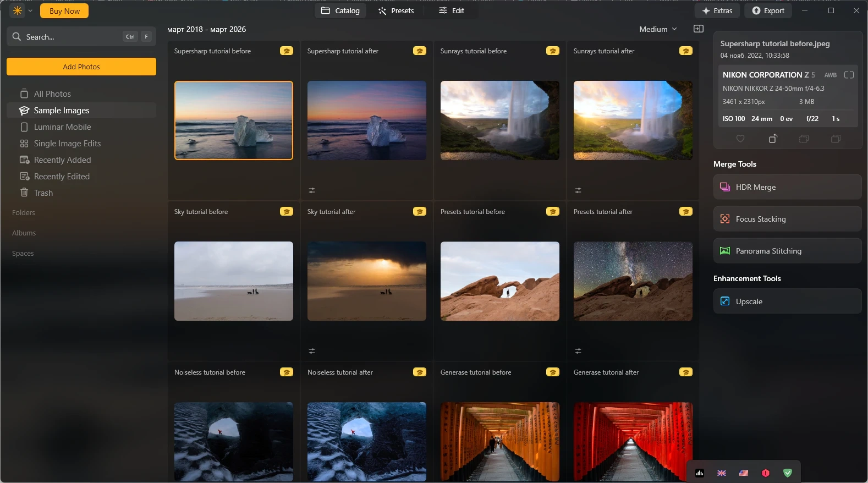
Task: Select the Generase tutorial after thumbnail
Action: (x=633, y=442)
